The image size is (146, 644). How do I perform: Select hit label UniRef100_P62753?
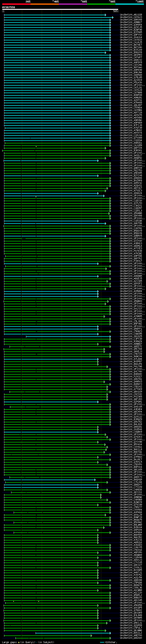pos(131,170)
